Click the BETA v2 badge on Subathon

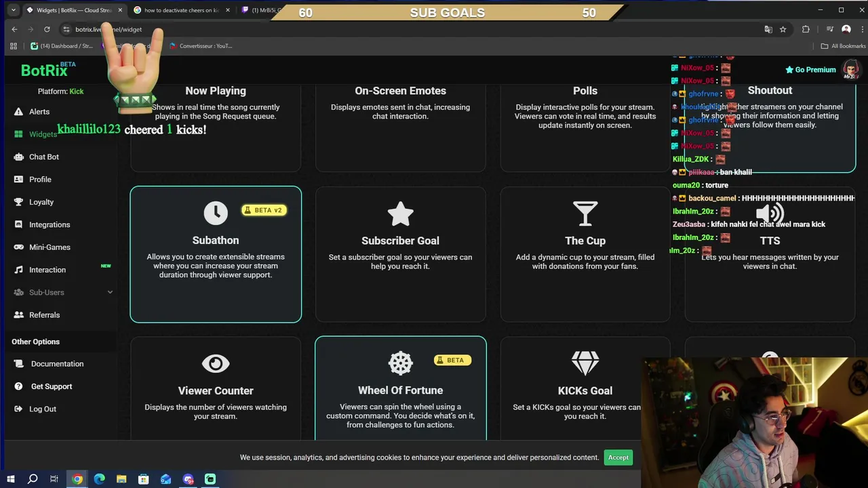click(264, 210)
